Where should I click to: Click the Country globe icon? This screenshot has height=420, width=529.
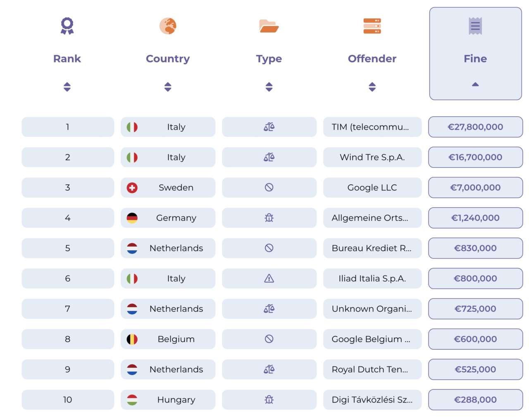point(168,26)
